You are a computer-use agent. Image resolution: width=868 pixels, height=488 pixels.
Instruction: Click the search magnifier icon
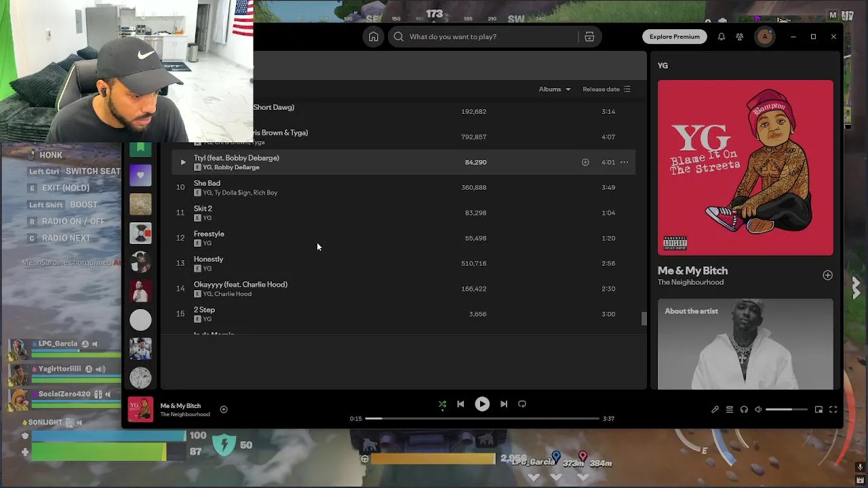coord(399,37)
